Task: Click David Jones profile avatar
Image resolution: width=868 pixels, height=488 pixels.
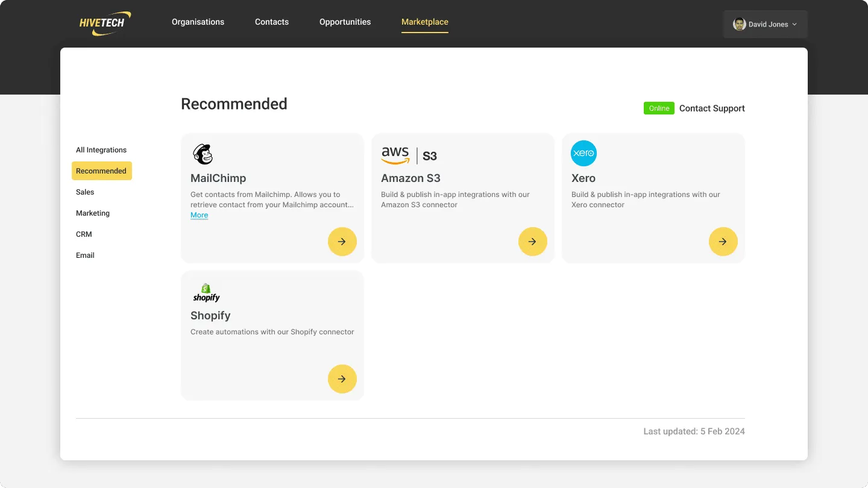Action: (738, 24)
